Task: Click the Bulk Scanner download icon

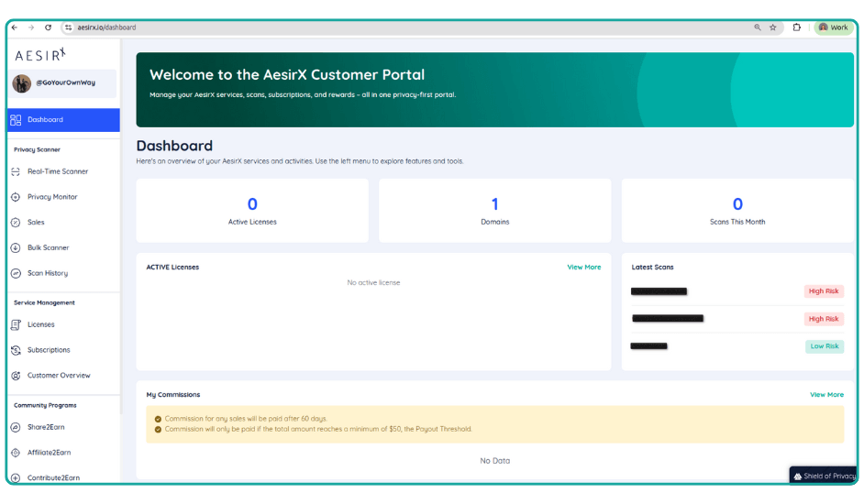Action: point(16,248)
